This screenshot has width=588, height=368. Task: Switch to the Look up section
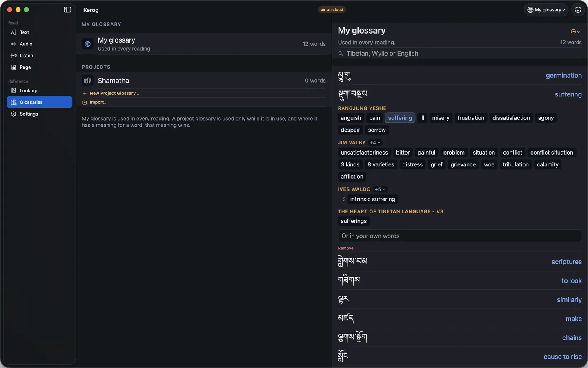[40, 91]
